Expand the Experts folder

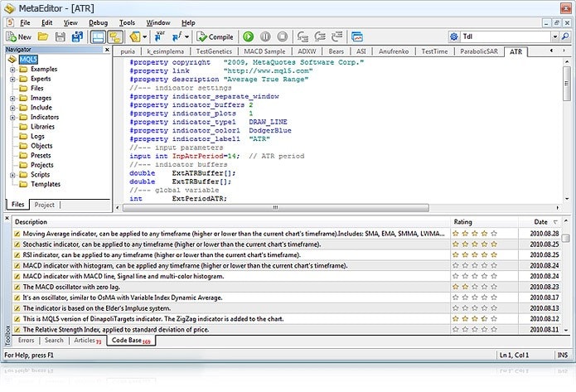12,79
